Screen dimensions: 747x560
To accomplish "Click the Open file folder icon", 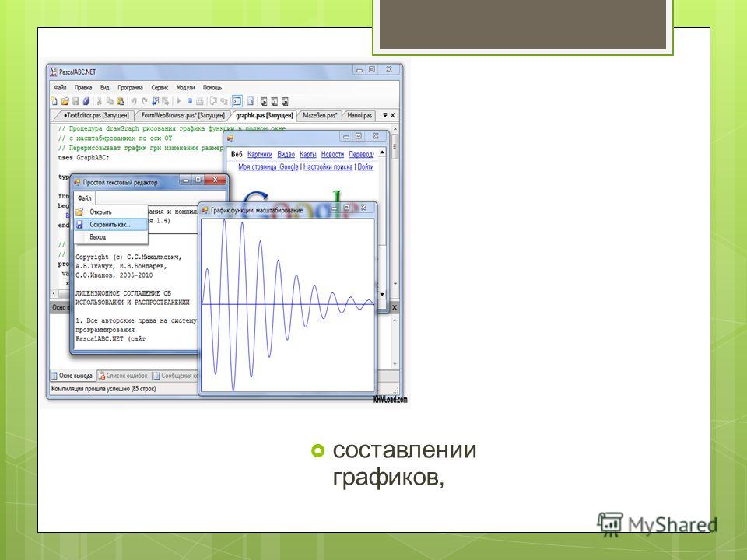I will (x=65, y=101).
